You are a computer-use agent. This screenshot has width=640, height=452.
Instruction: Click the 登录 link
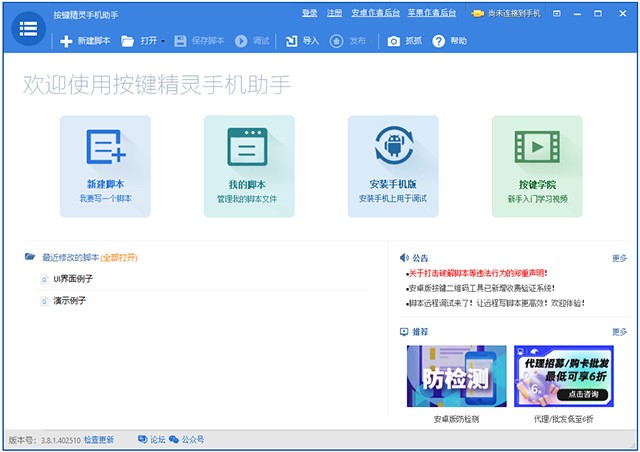(x=310, y=13)
